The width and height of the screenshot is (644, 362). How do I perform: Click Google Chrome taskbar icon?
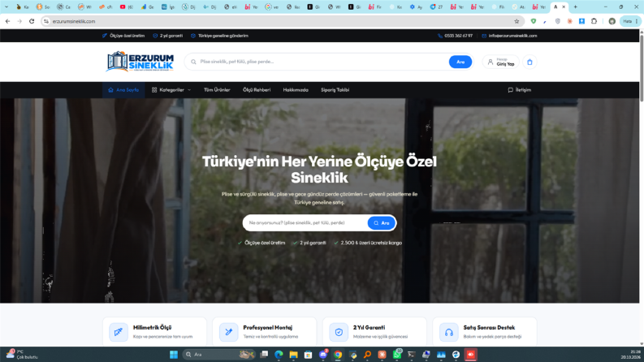[338, 355]
